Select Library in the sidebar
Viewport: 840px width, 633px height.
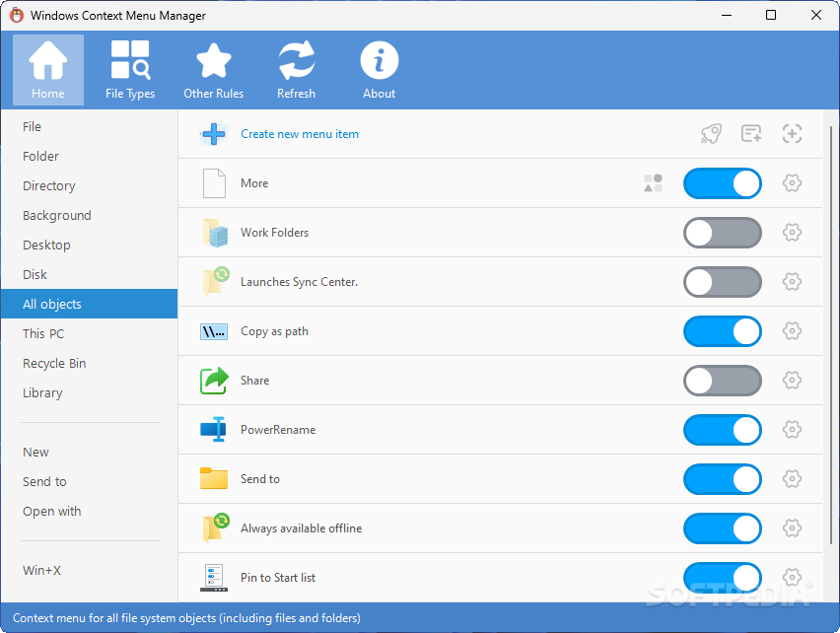tap(89, 393)
